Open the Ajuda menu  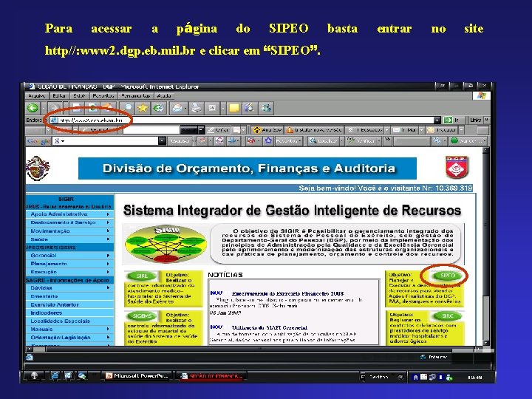(x=164, y=96)
